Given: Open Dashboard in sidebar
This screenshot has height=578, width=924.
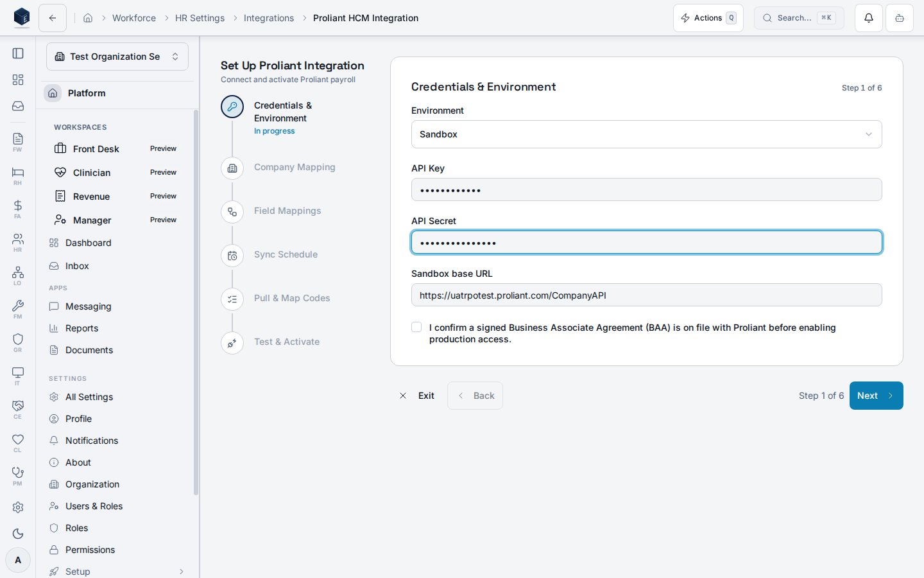Looking at the screenshot, I should [117, 243].
